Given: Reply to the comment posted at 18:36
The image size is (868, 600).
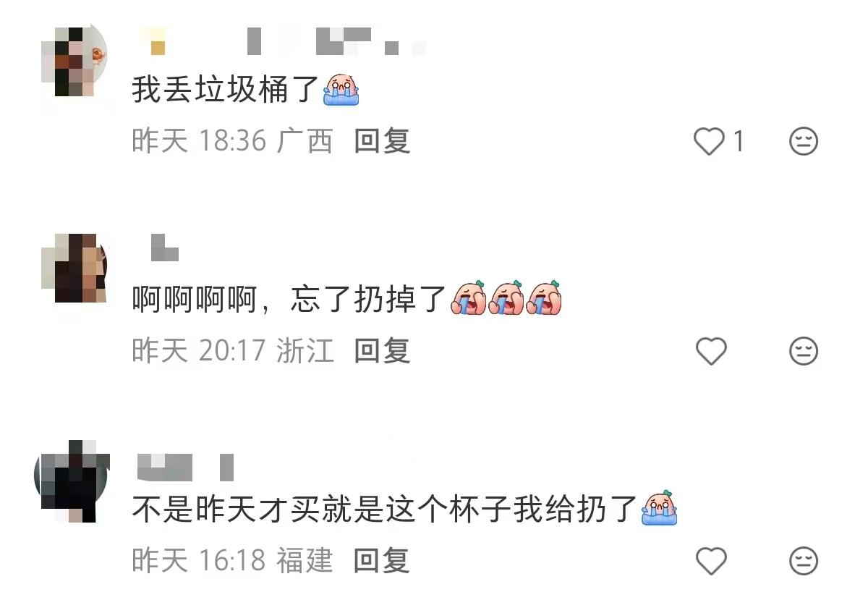Looking at the screenshot, I should tap(382, 141).
